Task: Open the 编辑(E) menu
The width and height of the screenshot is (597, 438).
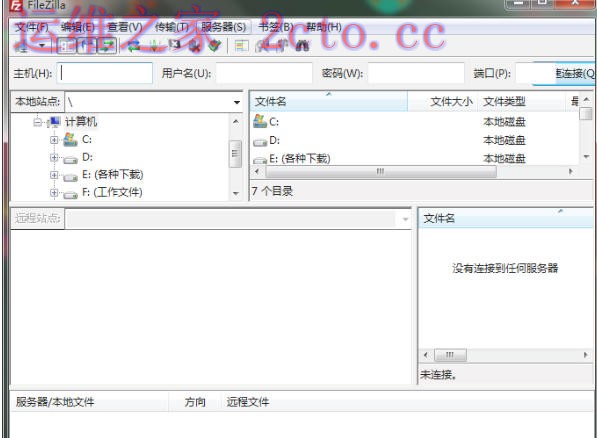Action: tap(78, 27)
